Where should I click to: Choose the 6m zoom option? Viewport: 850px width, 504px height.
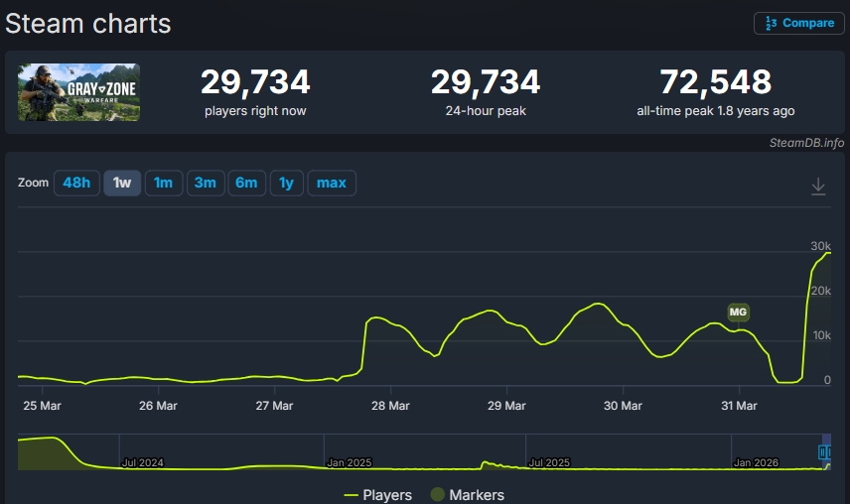246,183
